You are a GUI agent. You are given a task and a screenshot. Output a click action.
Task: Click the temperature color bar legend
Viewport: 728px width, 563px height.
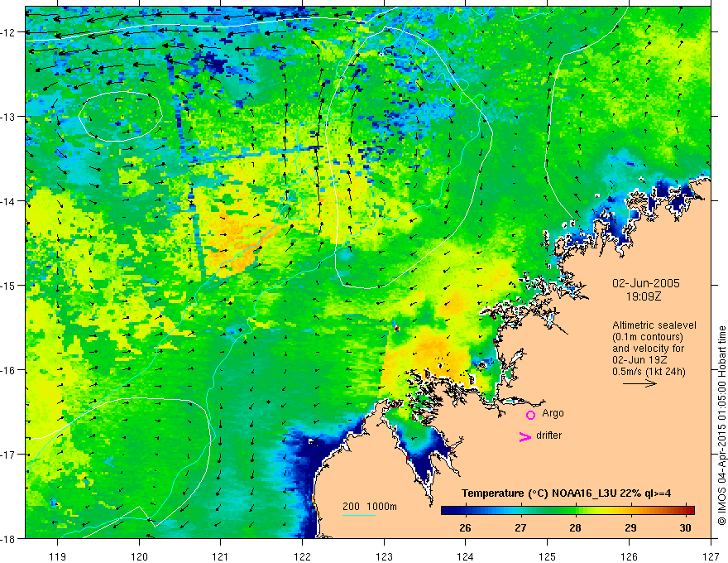pyautogui.click(x=568, y=511)
